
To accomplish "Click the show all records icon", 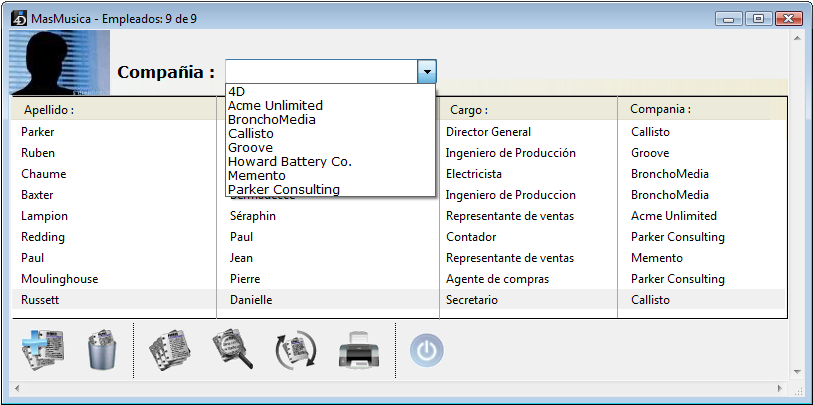I will (x=168, y=351).
